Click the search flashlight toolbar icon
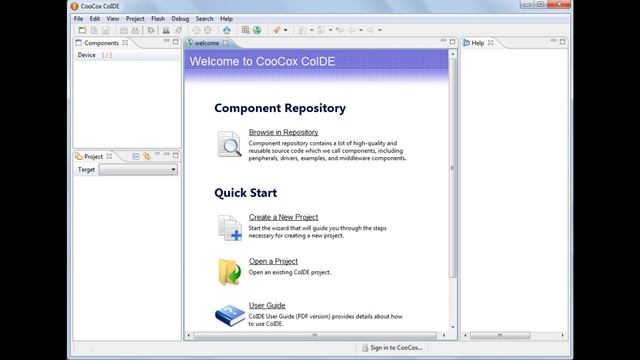640x360 pixels. pos(276,30)
